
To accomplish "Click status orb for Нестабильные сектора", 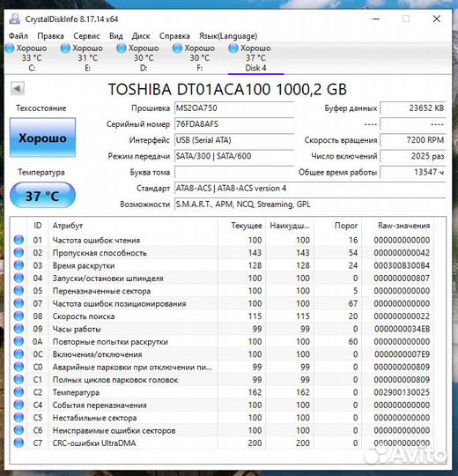I will pos(18,418).
